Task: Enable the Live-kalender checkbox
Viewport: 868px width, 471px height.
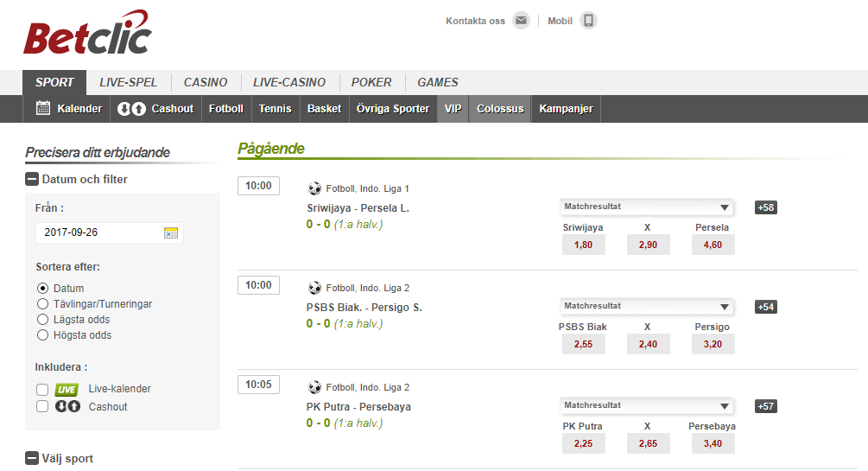Action: click(42, 390)
